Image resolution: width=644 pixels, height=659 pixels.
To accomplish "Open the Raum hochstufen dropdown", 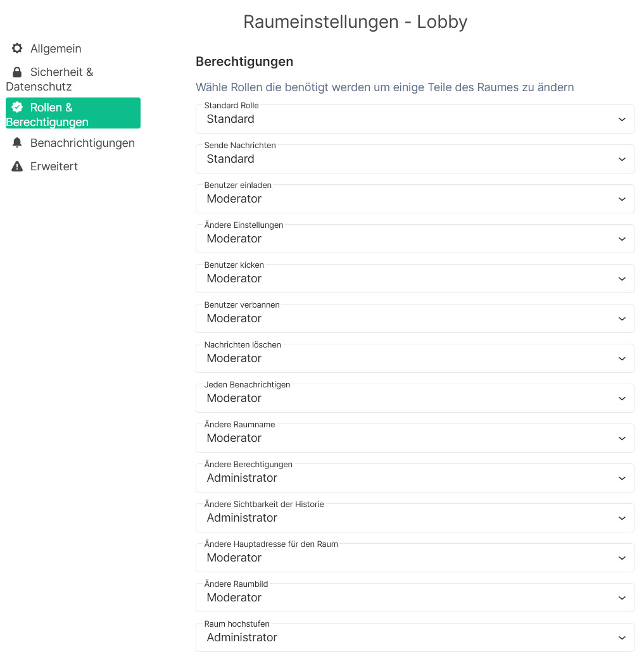I will (x=415, y=638).
